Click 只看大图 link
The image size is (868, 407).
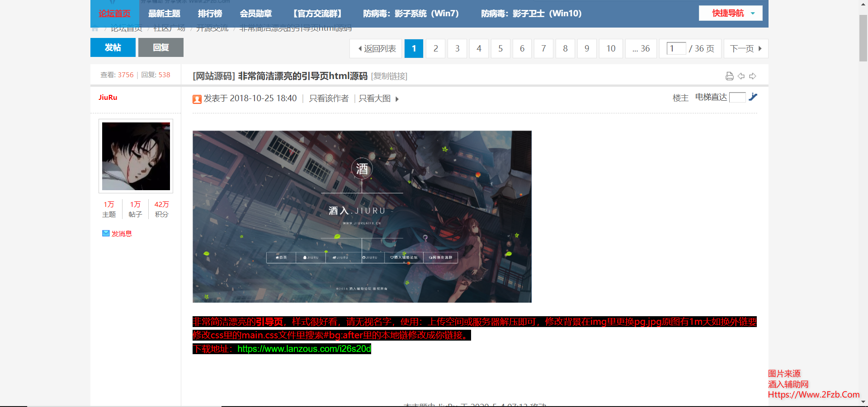click(374, 98)
